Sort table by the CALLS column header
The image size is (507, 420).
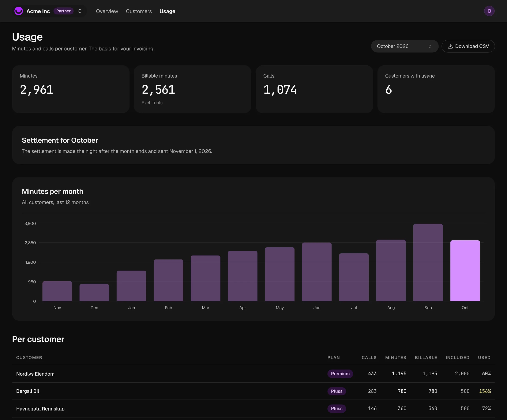[369, 357]
